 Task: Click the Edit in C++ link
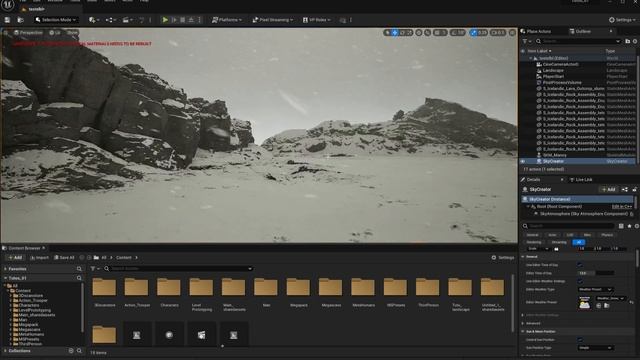click(x=622, y=207)
